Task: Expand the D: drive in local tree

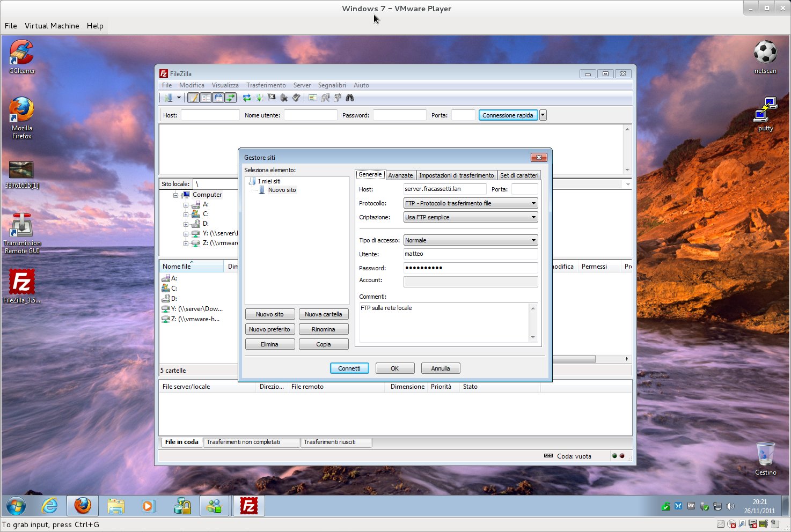Action: pos(186,224)
